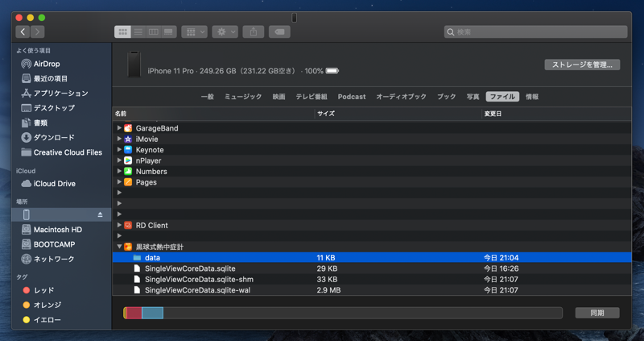Open the gear action menu
644x341 pixels.
225,31
